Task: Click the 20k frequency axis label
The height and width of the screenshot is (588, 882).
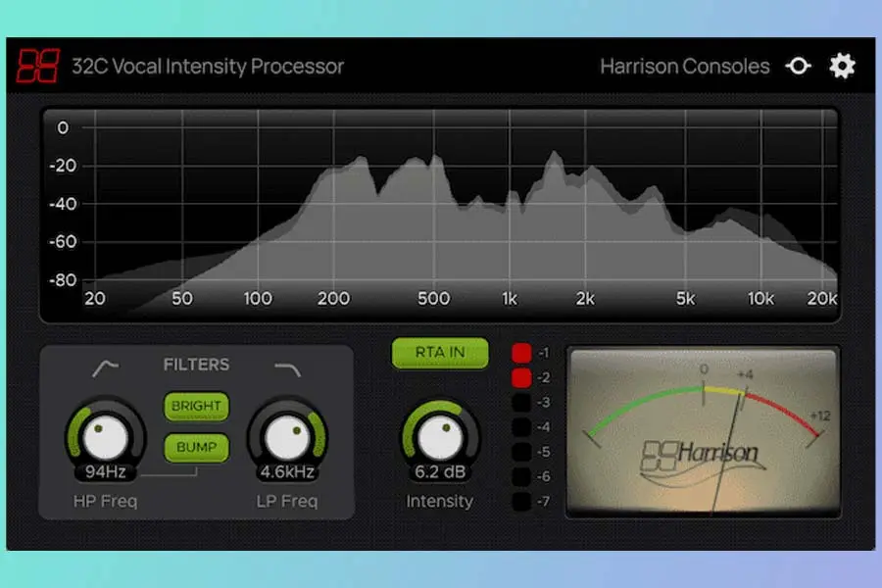Action: 822,299
